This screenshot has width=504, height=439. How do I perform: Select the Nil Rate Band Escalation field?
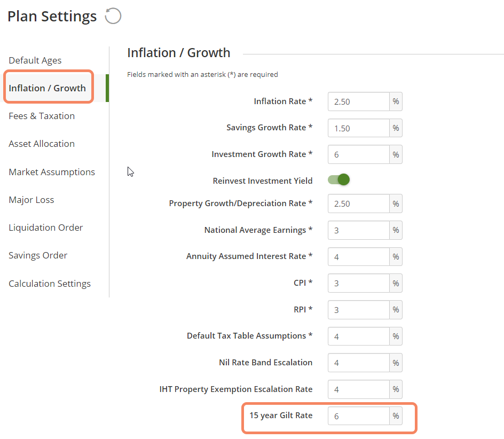(x=359, y=363)
